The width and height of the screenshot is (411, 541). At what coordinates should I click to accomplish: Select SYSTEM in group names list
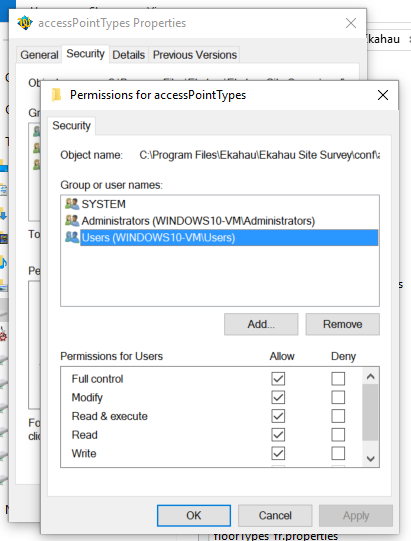click(104, 204)
